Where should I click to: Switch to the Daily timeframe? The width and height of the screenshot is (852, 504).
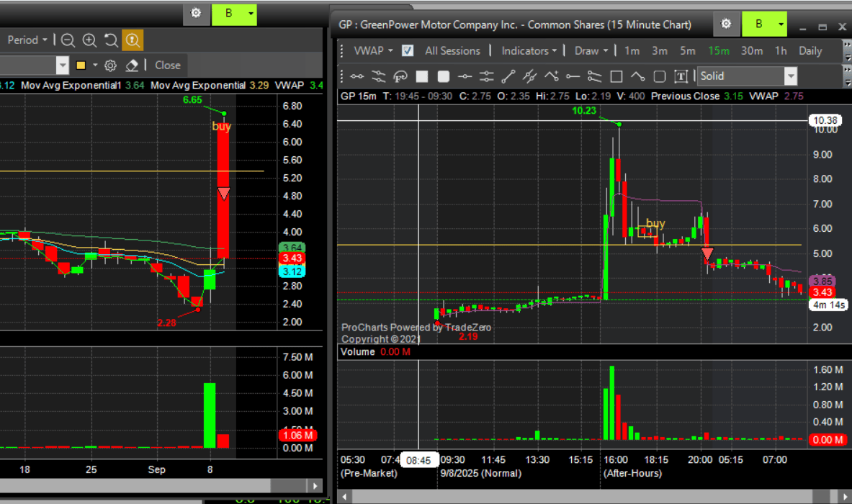coord(810,50)
